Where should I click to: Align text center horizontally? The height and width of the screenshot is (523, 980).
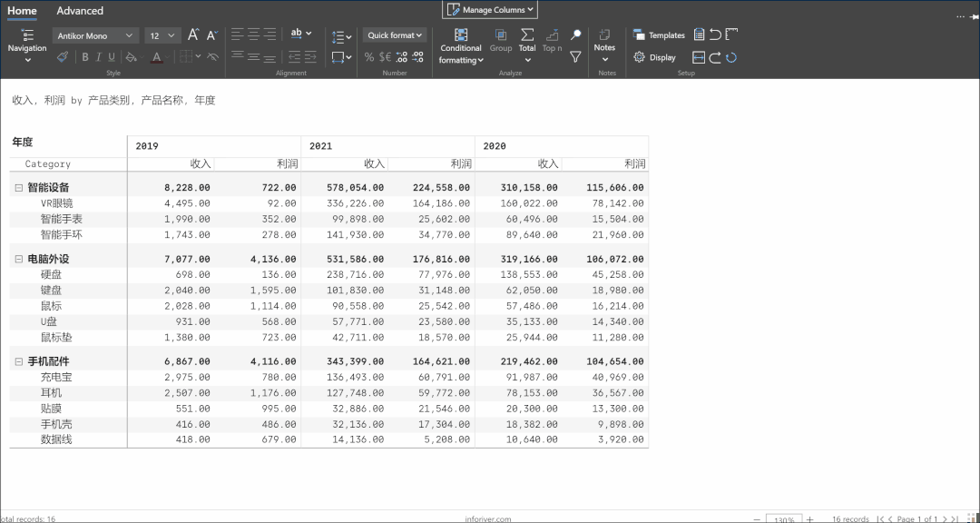coord(253,34)
